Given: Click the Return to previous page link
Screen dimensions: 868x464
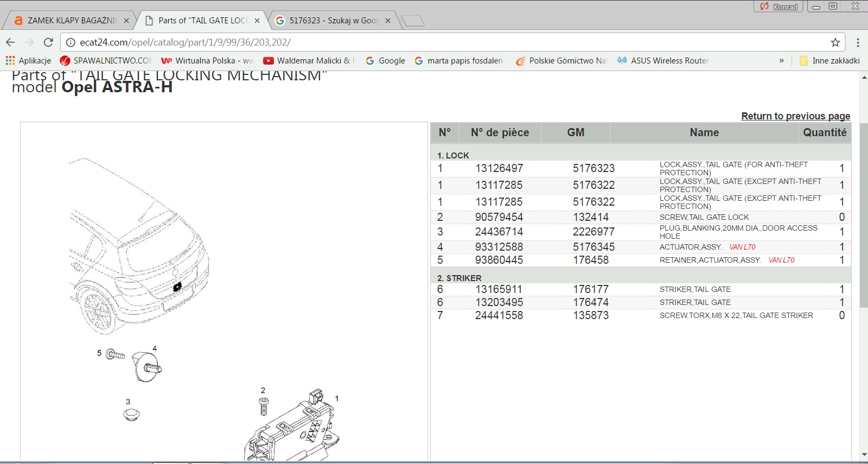Looking at the screenshot, I should (x=795, y=116).
